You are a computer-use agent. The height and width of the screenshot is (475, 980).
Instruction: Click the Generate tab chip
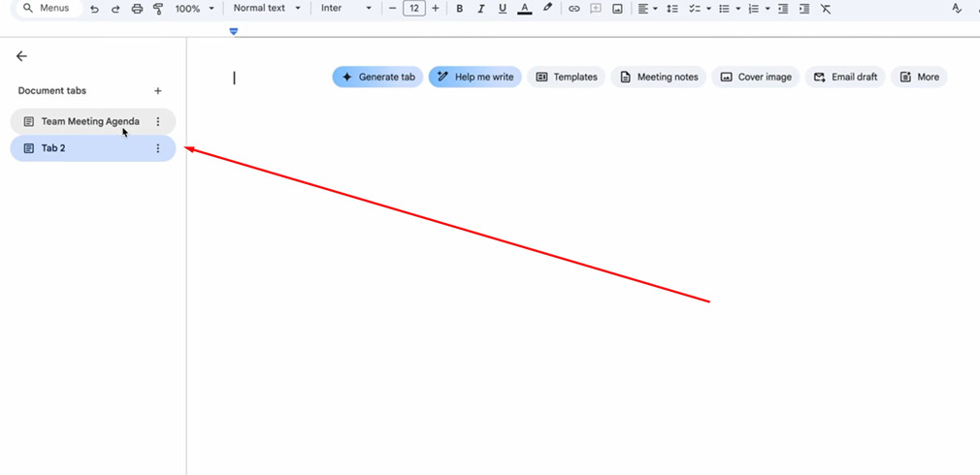tap(377, 77)
